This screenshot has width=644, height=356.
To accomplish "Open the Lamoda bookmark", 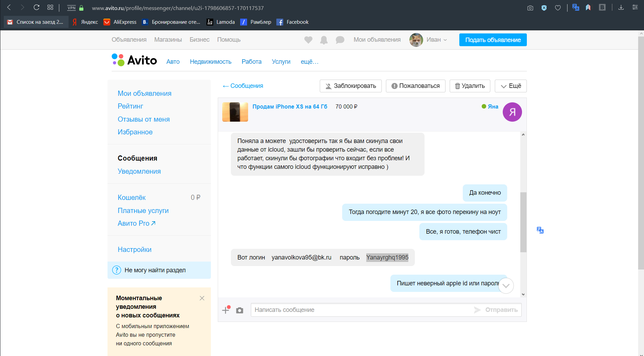I will [x=221, y=22].
